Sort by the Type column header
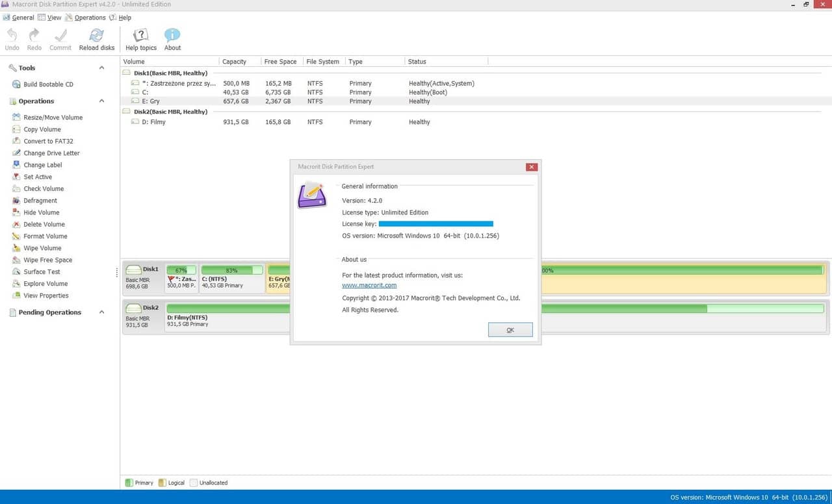This screenshot has height=504, width=832. click(374, 62)
